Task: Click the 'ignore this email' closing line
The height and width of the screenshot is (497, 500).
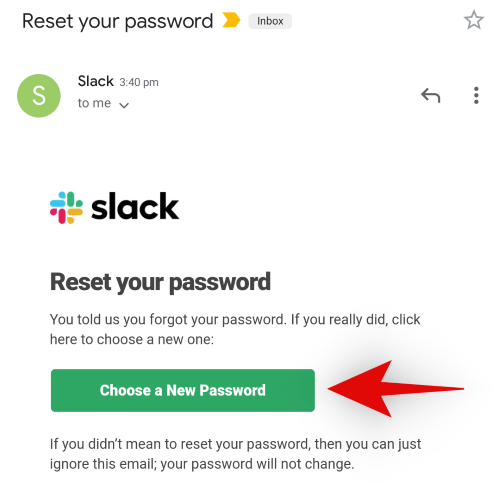Action: (x=202, y=464)
